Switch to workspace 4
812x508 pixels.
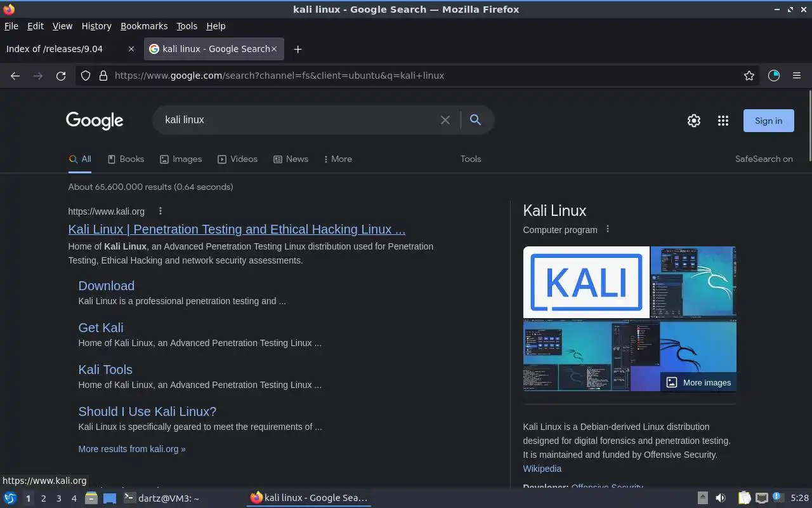pyautogui.click(x=74, y=498)
